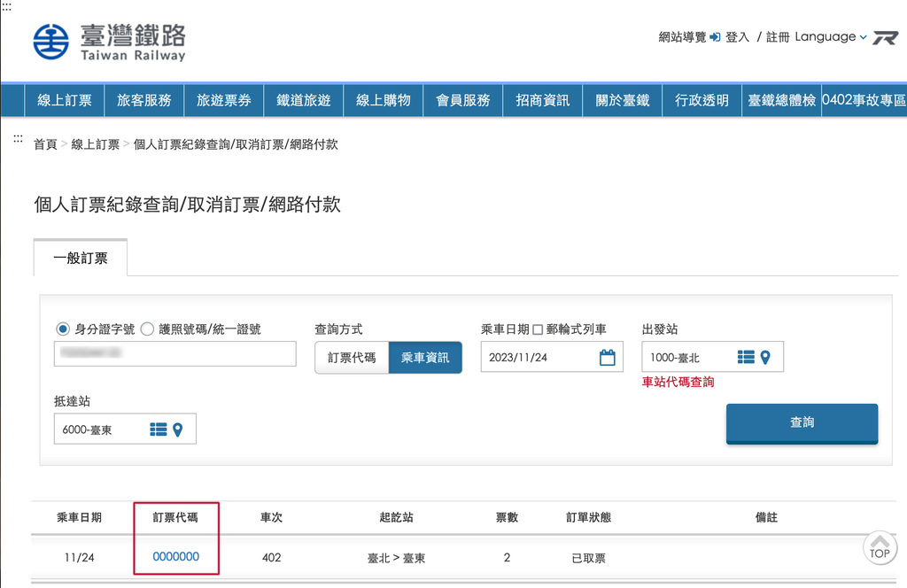Screen dimensions: 907x588
Task: Open the map pin selector for 抵達站
Action: [177, 429]
